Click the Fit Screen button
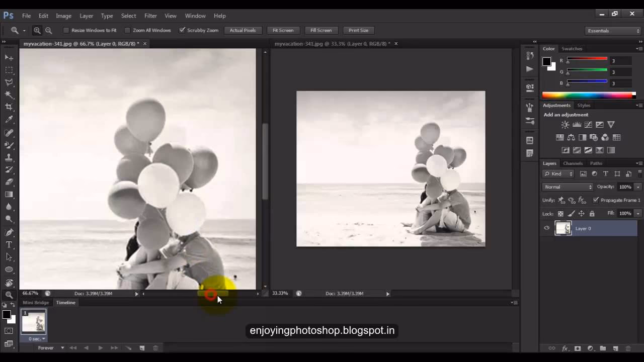The image size is (644, 362). (283, 30)
